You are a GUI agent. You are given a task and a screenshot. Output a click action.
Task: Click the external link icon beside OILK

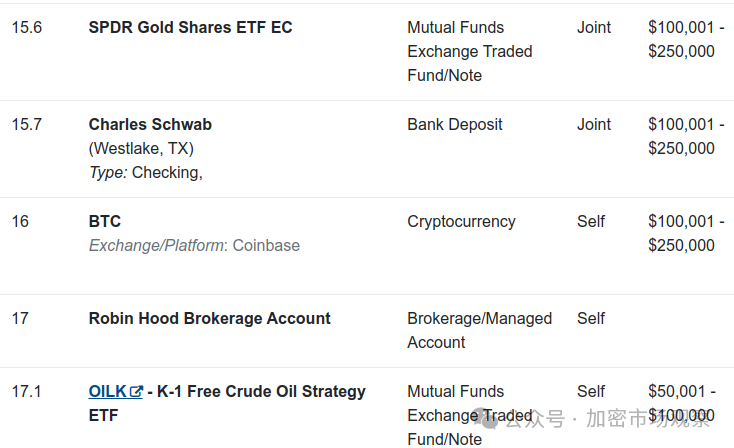[x=136, y=391]
